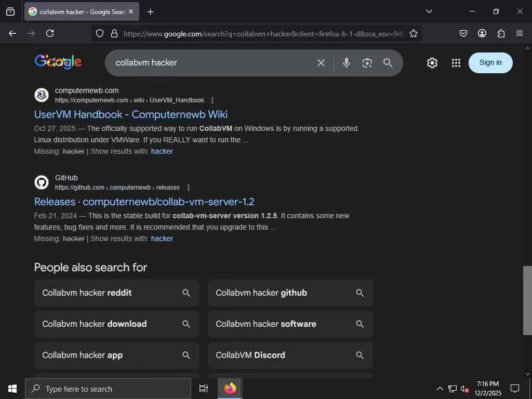Search for Collabvm hacker app
This screenshot has height=399, width=532.
117,355
